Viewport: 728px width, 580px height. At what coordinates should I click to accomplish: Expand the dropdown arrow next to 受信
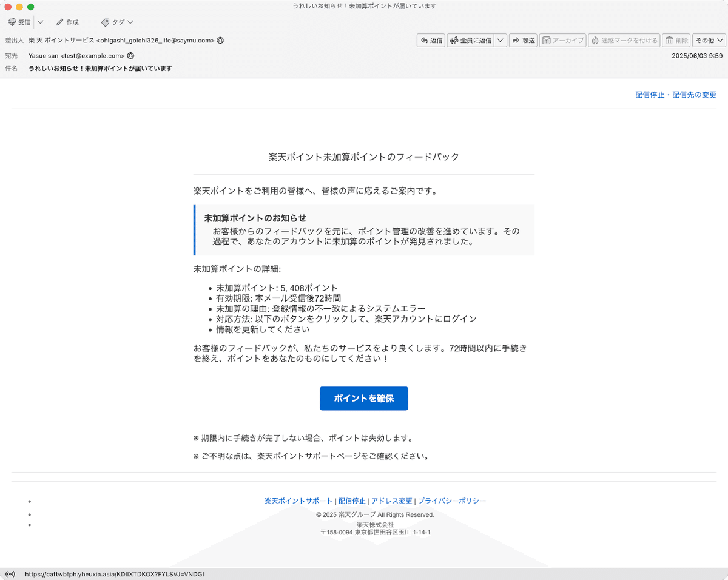[x=40, y=22]
